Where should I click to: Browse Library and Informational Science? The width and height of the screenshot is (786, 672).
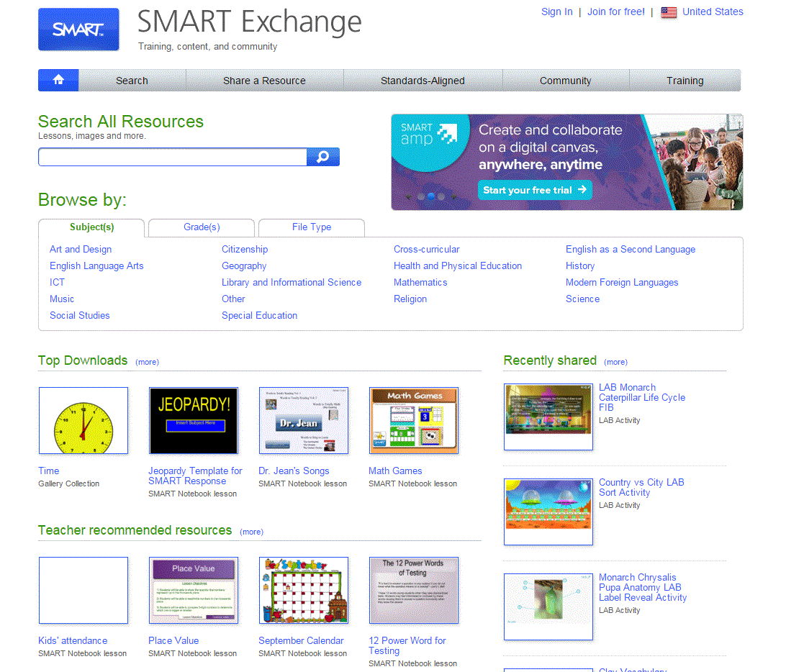tap(292, 283)
